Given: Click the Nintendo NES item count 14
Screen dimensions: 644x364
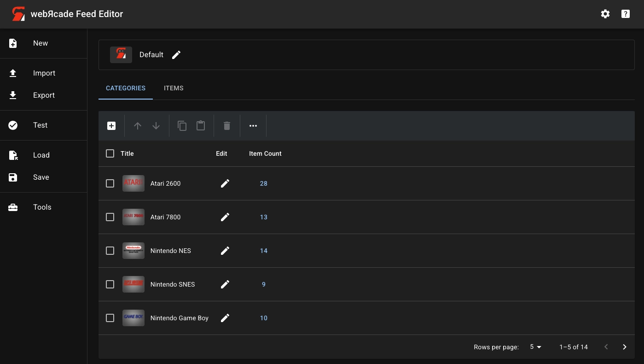Looking at the screenshot, I should 264,251.
